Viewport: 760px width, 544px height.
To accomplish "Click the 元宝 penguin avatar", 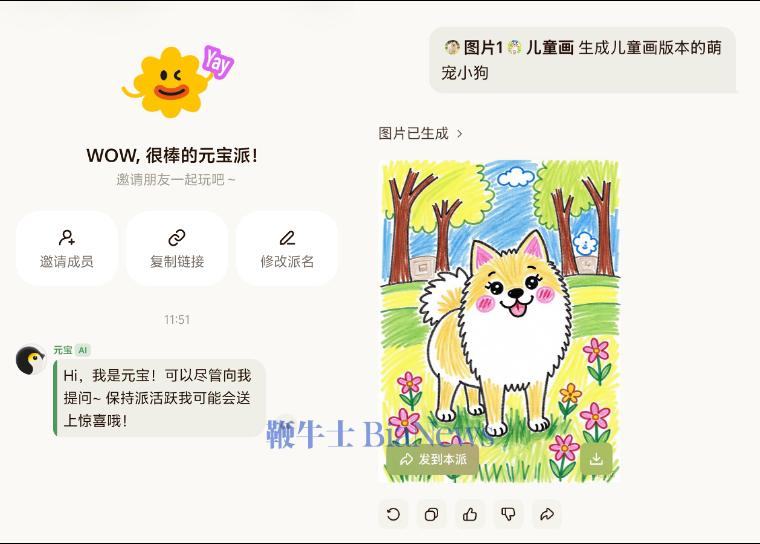I will (x=31, y=360).
